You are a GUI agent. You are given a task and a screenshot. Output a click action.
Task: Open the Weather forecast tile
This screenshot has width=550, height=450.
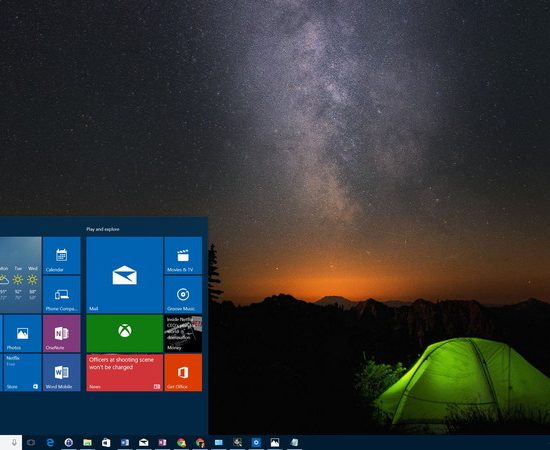click(x=21, y=275)
